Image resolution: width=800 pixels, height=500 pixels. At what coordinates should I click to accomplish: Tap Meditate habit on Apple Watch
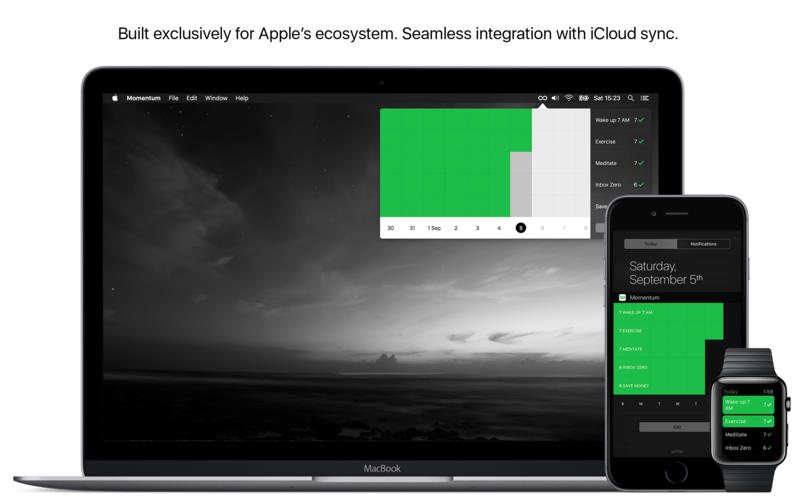click(x=748, y=435)
